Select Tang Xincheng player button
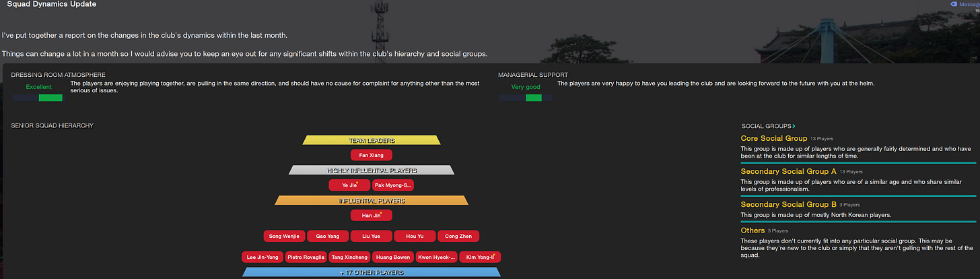 [x=349, y=257]
